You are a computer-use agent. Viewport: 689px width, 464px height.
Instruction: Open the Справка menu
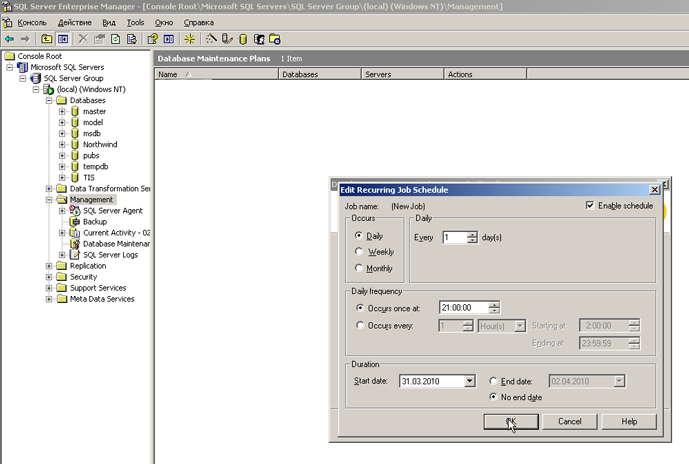tap(199, 21)
